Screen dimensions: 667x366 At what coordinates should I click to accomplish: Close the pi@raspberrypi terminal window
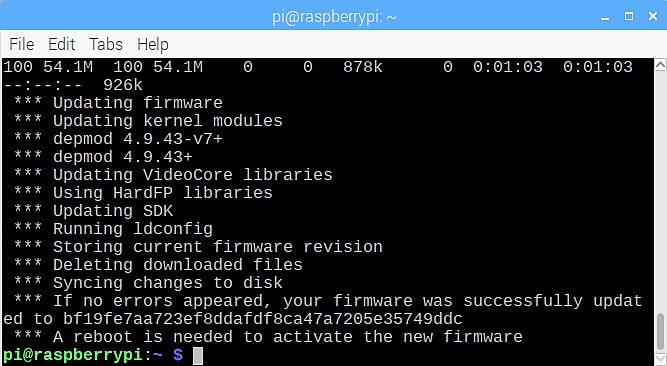[x=653, y=16]
